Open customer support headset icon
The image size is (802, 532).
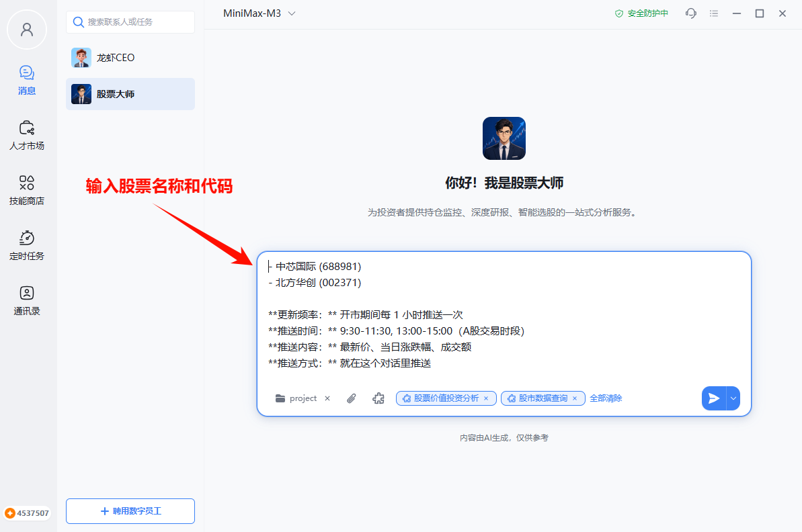(x=691, y=13)
